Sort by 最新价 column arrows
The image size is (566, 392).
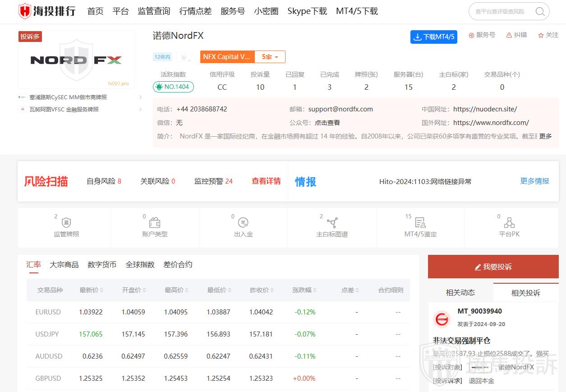click(101, 291)
